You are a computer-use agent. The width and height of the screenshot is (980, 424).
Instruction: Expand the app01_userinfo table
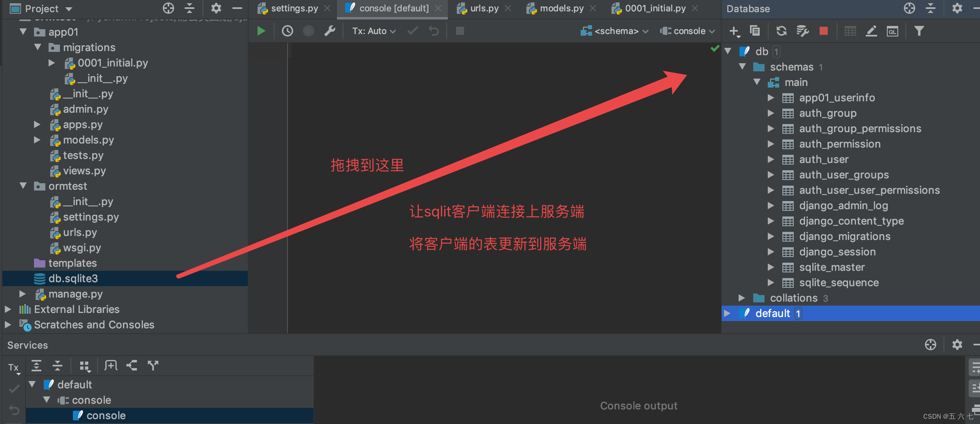(x=771, y=97)
